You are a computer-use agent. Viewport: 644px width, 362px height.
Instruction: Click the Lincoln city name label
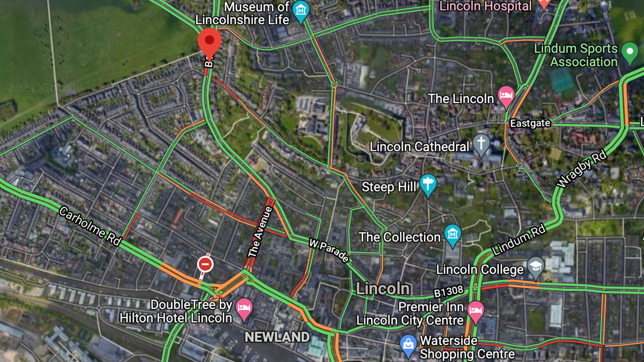tap(383, 288)
